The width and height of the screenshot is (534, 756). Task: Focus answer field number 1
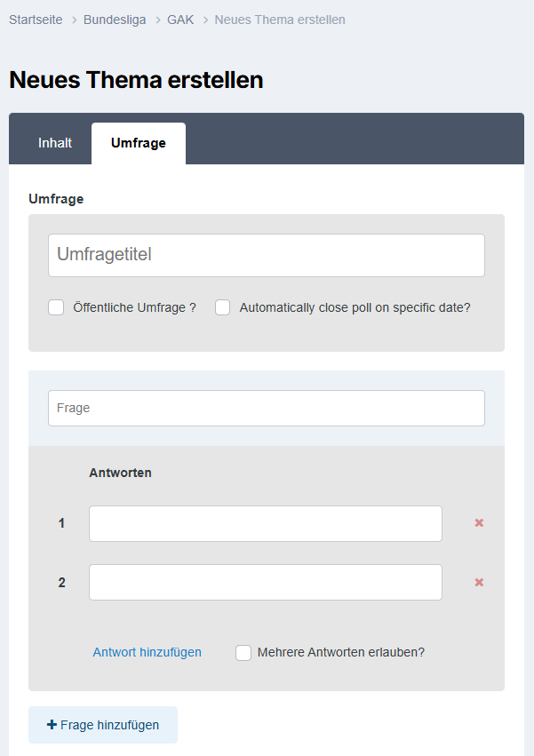tap(266, 523)
